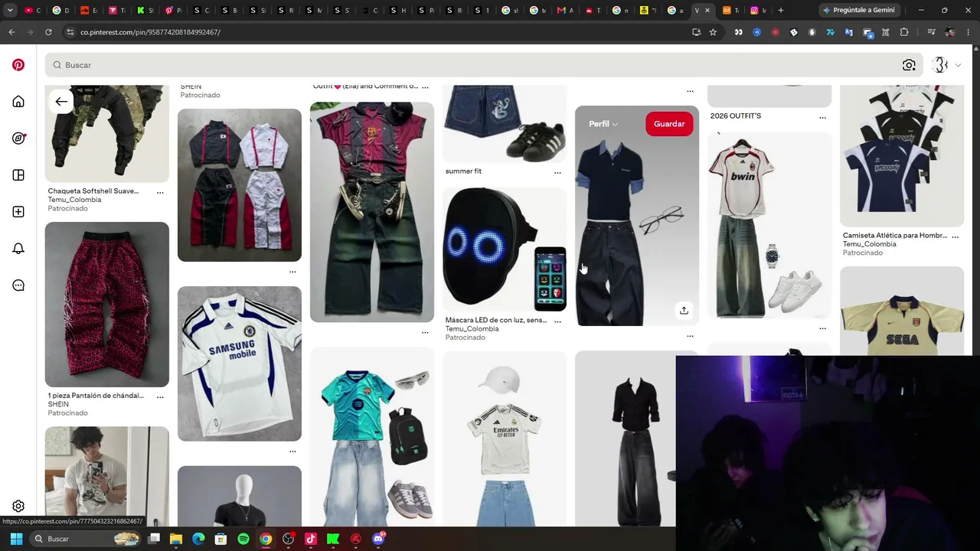Open Temu_Colombia link under Chaqueta Softshell
The width and height of the screenshot is (980, 551).
click(74, 200)
